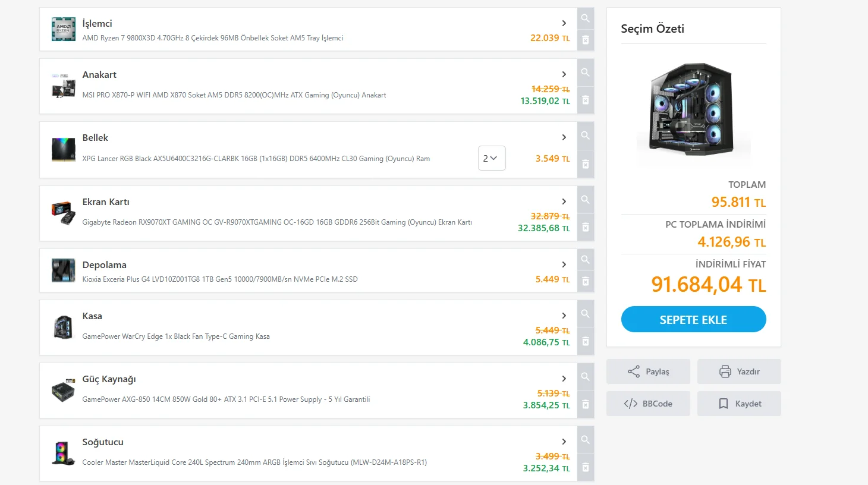
Task: Click the Soğutucu category heading
Action: pyautogui.click(x=103, y=442)
